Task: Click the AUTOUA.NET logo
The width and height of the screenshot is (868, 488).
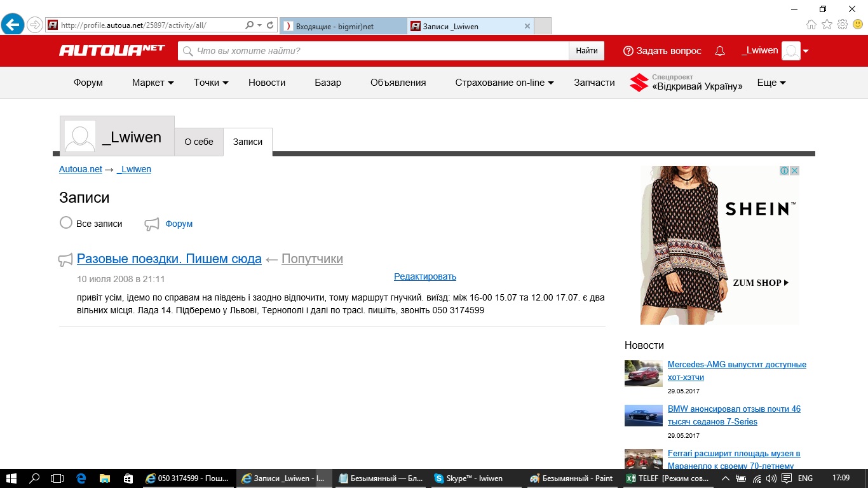Action: coord(112,50)
